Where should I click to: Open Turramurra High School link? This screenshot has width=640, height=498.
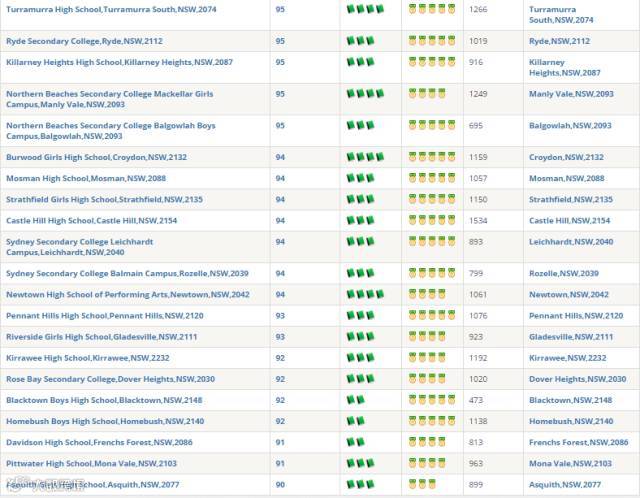111,9
